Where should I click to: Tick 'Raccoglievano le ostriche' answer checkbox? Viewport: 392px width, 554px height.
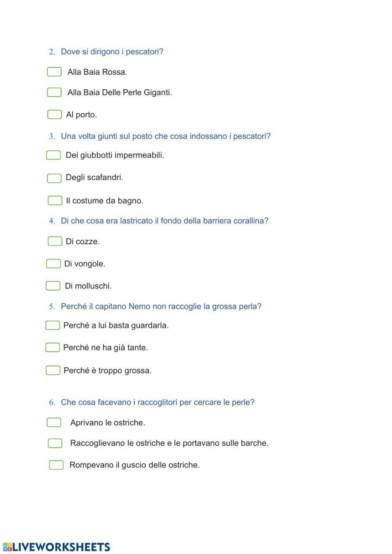55,443
